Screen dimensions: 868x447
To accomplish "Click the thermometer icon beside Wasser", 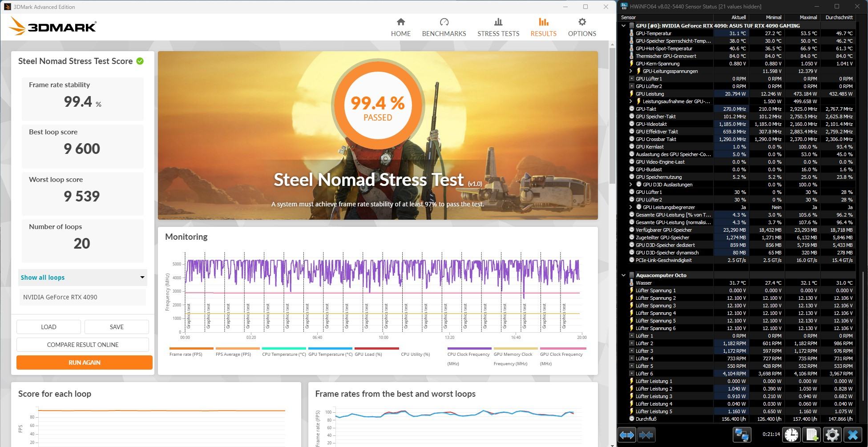I will [631, 283].
